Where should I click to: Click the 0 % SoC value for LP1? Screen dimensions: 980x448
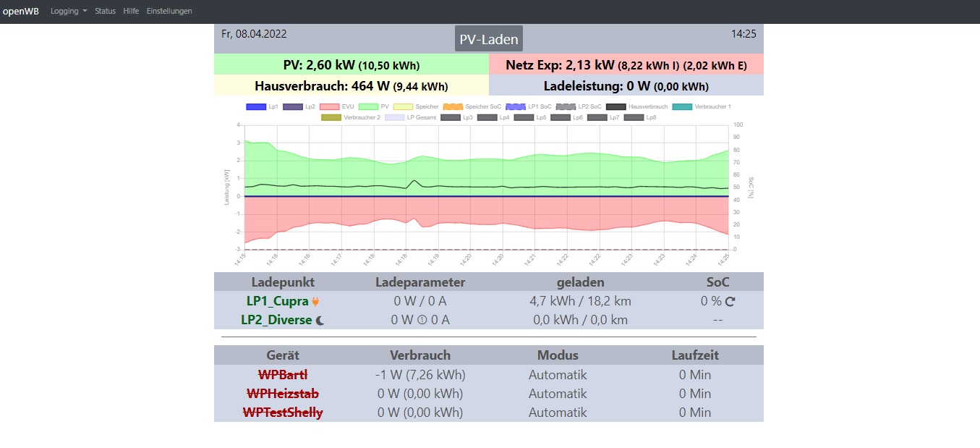click(x=712, y=301)
